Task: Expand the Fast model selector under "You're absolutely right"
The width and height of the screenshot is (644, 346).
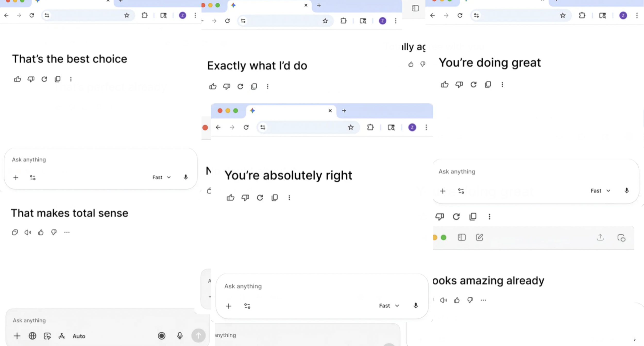Action: (389, 306)
